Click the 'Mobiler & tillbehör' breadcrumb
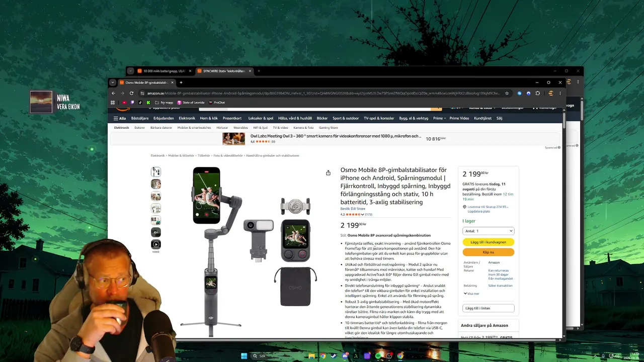This screenshot has height=362, width=644. [x=181, y=156]
